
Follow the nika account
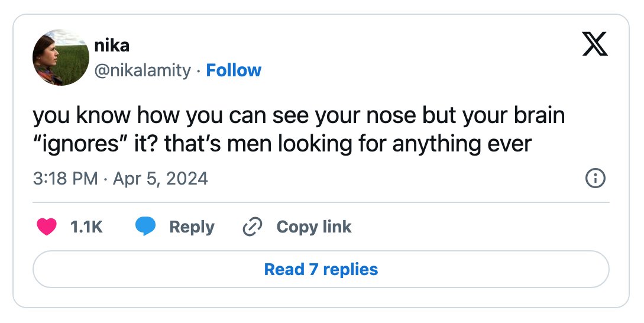click(x=233, y=70)
